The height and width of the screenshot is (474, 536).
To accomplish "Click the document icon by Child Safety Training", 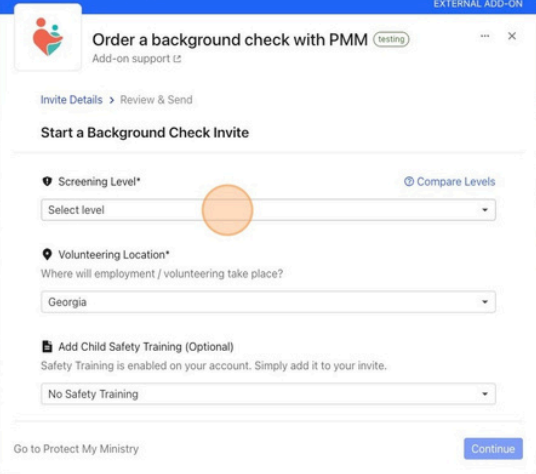I will click(47, 347).
